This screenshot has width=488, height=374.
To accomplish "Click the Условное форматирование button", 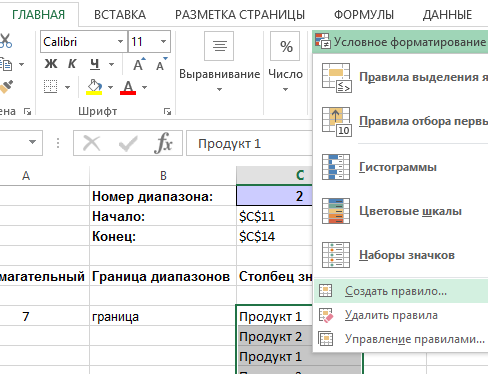I will (x=400, y=42).
